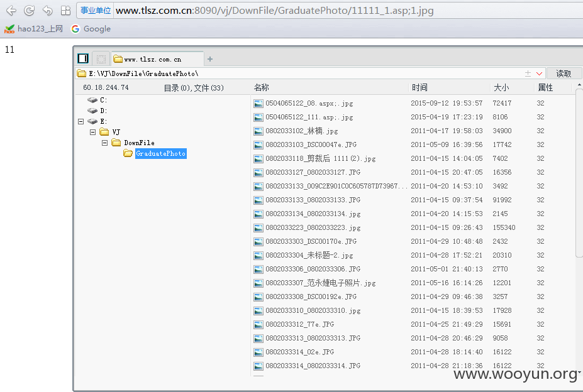The image size is (583, 392).
Task: Open the Google bookmark
Action: [91, 29]
